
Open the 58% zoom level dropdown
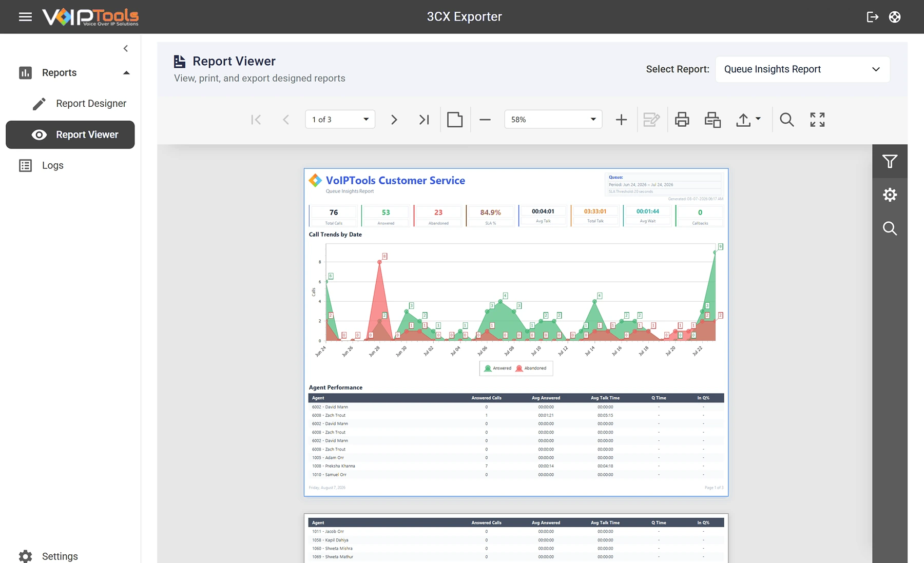click(553, 120)
